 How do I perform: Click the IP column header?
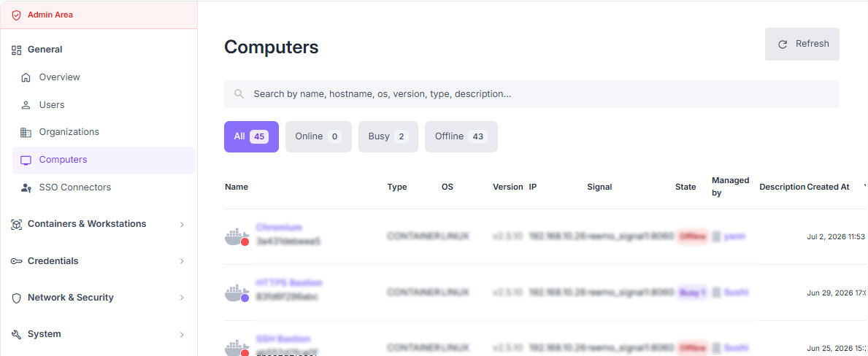coord(532,187)
